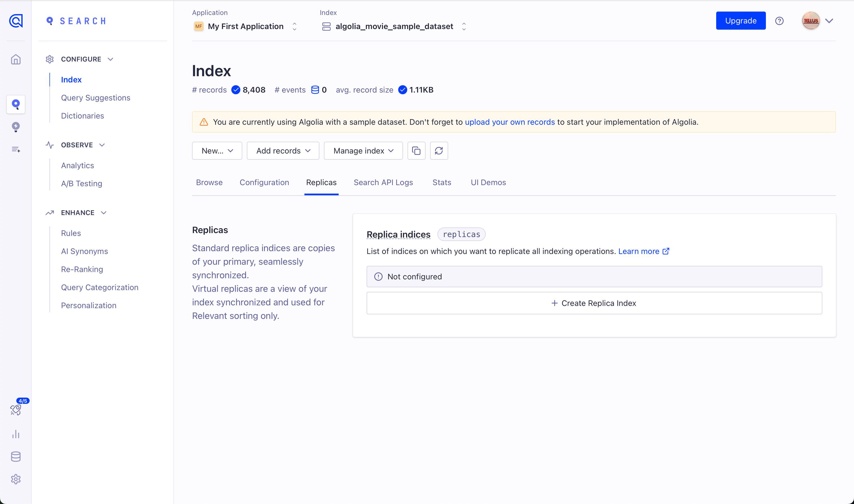Viewport: 854px width, 504px height.
Task: Open the Data Sources database icon
Action: tap(16, 457)
